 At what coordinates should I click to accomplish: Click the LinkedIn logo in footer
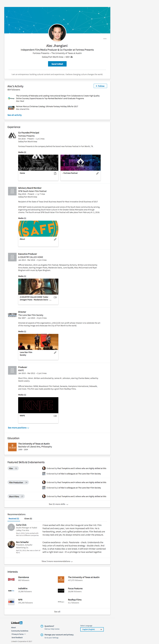tap(17, 622)
